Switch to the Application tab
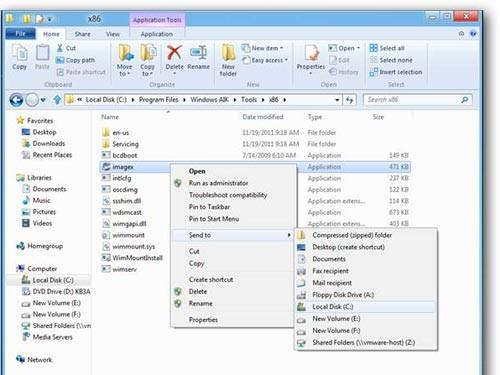This screenshot has width=500, height=375. tap(157, 34)
